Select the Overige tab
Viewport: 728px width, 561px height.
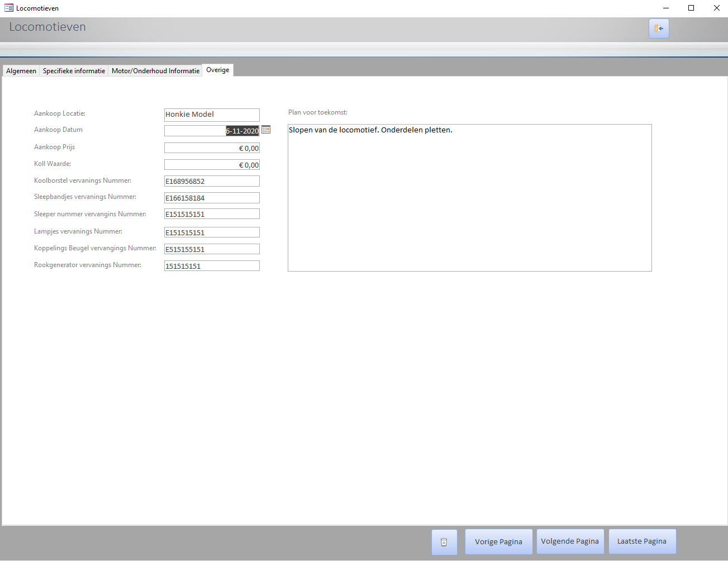tap(218, 70)
